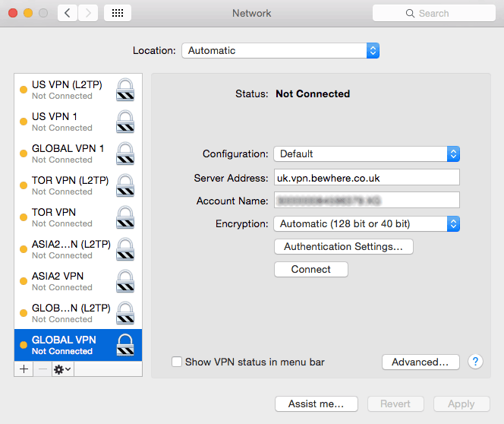Select ASIA2...N (L2TP) service

(78, 249)
